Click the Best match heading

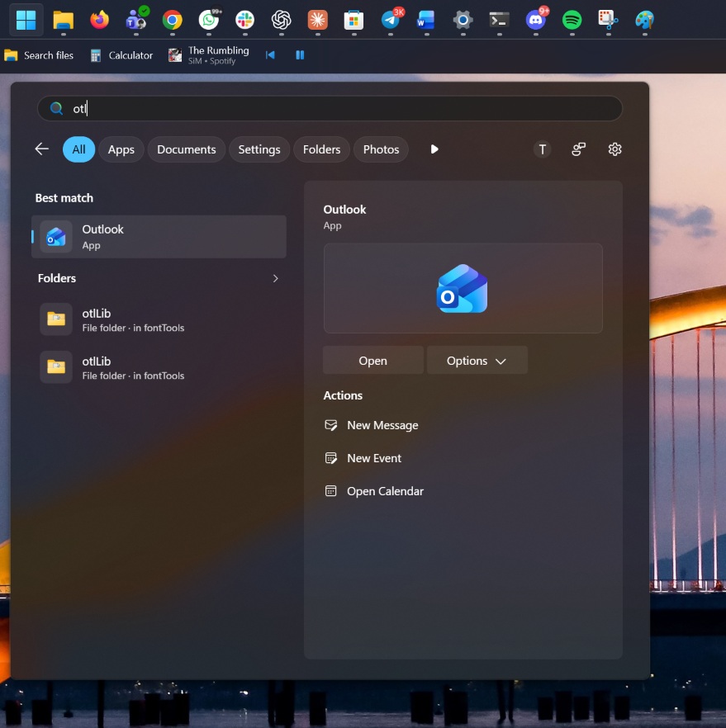[x=64, y=198]
